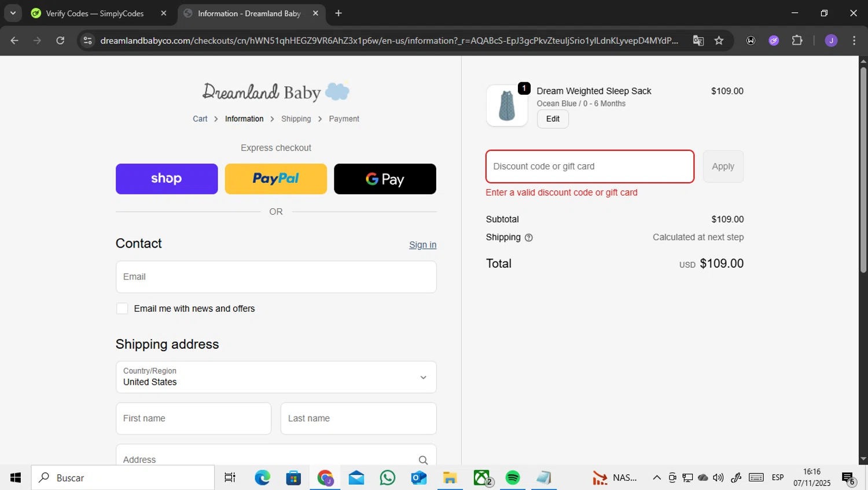This screenshot has width=868, height=490.
Task: Open Dream Weighted Sleep Sack product thumbnail
Action: pos(507,105)
